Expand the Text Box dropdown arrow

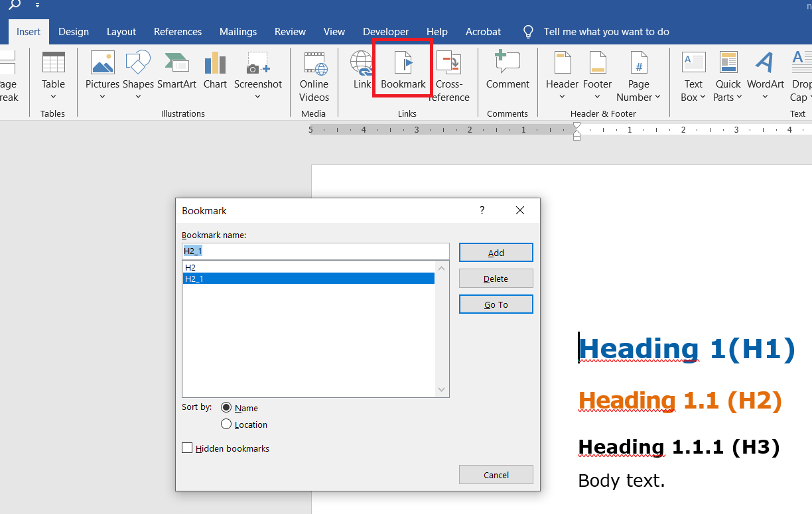pyautogui.click(x=702, y=97)
